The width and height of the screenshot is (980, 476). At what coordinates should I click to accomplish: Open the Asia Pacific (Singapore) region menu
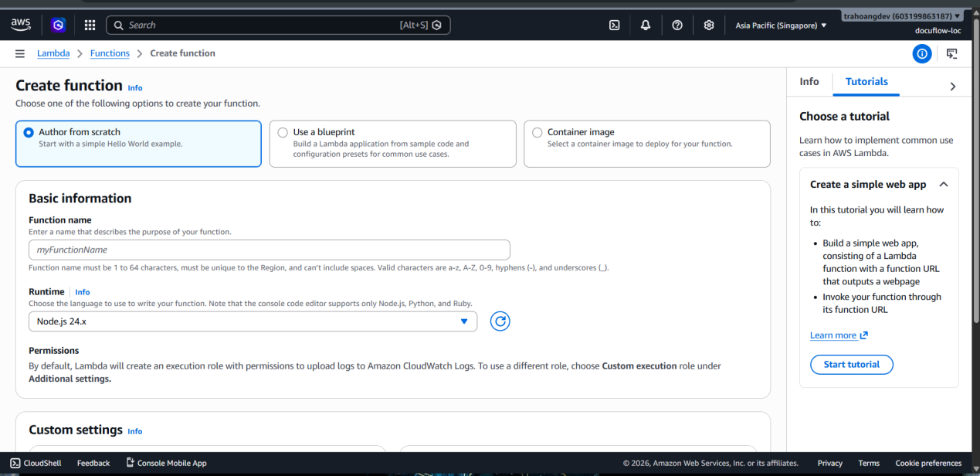click(781, 25)
